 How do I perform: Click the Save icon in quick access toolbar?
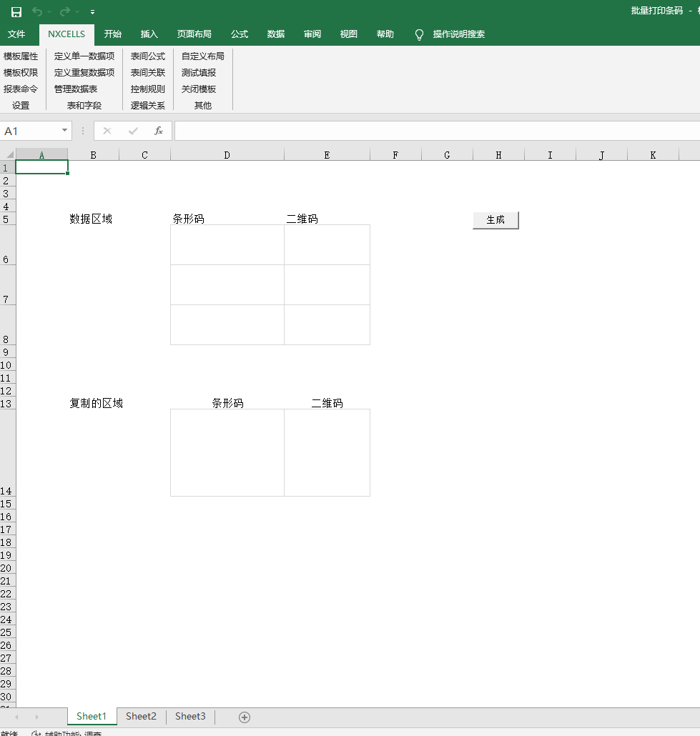click(16, 11)
